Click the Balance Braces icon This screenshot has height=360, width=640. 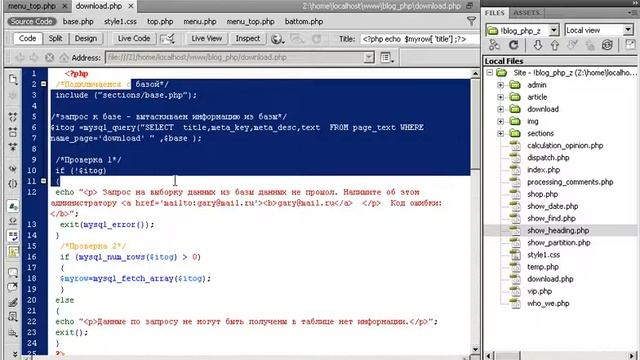(13, 184)
